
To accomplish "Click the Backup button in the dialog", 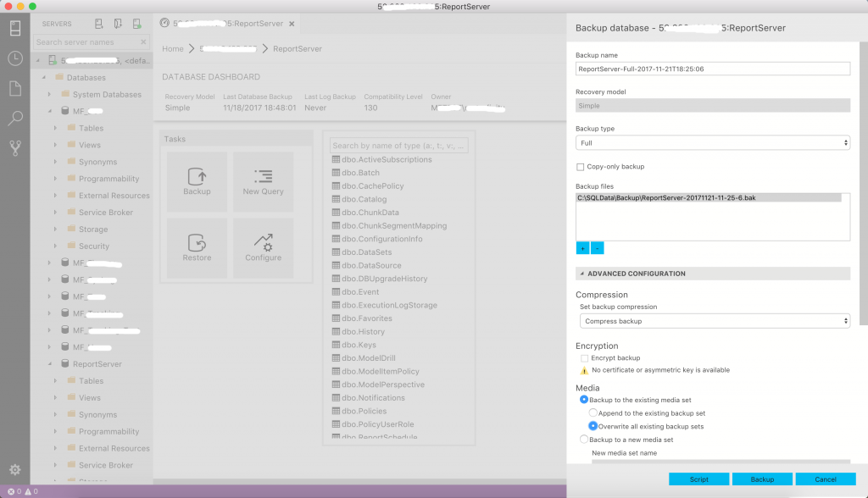I will pos(761,479).
